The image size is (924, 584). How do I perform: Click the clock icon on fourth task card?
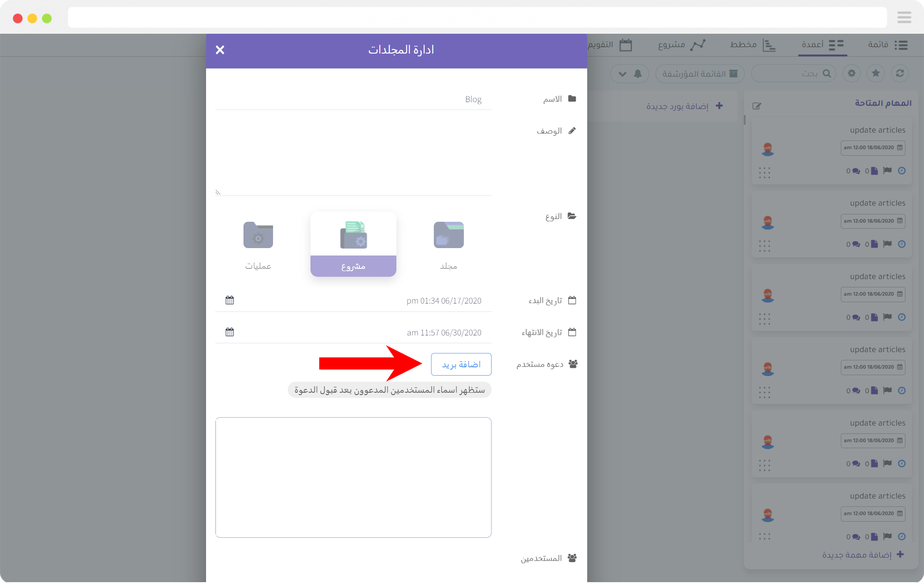(902, 390)
